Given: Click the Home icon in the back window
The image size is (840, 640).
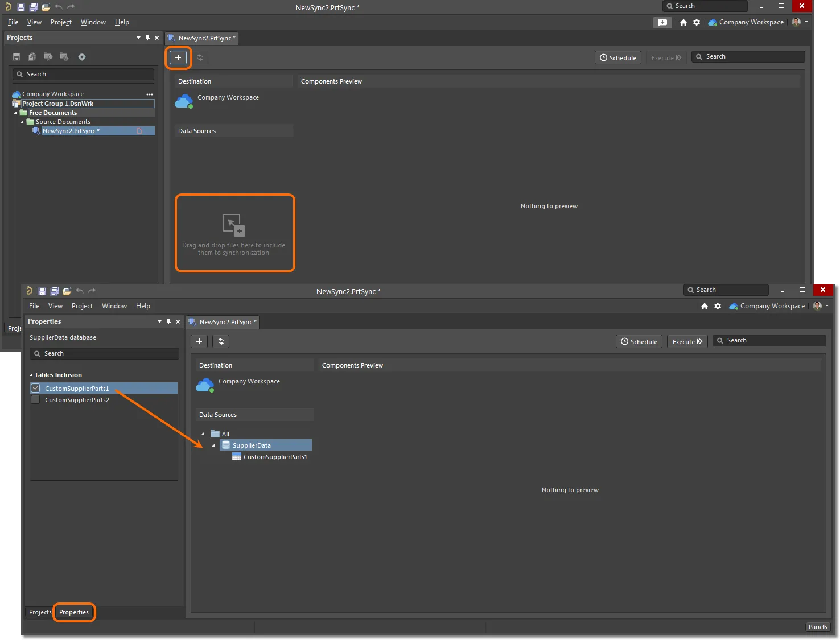Looking at the screenshot, I should point(683,22).
